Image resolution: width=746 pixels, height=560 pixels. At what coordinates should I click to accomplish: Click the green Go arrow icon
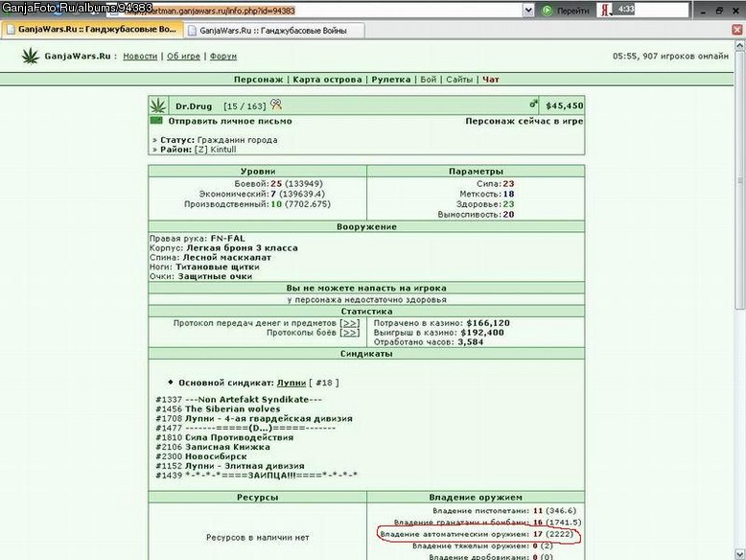(548, 10)
